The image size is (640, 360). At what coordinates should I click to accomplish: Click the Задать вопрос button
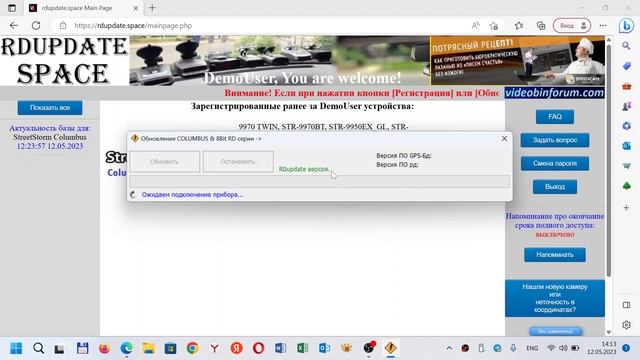(x=555, y=140)
